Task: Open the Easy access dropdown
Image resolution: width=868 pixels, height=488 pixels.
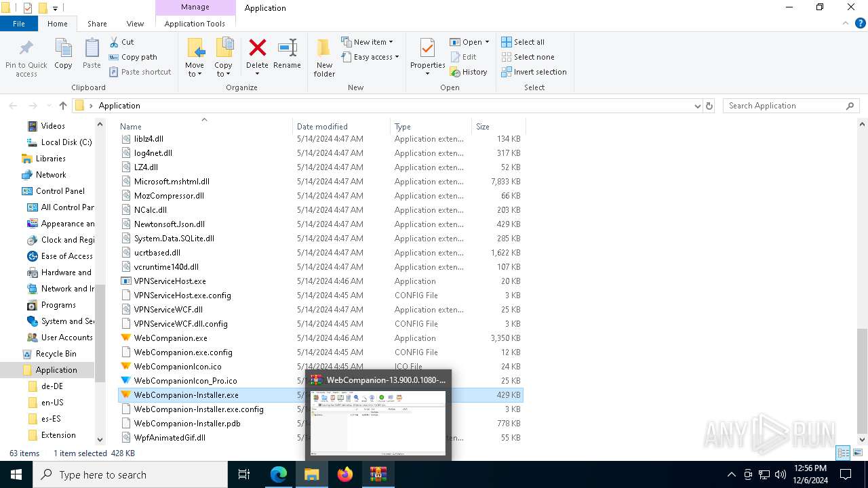Action: 370,57
